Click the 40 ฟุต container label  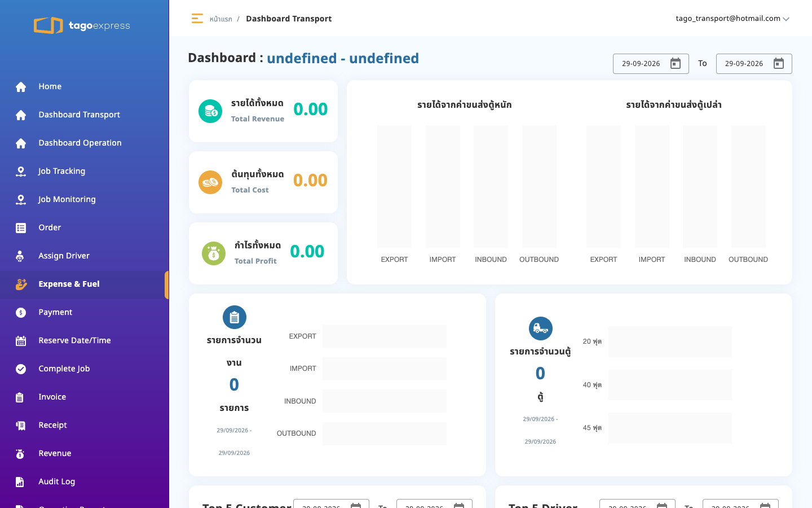coord(592,385)
